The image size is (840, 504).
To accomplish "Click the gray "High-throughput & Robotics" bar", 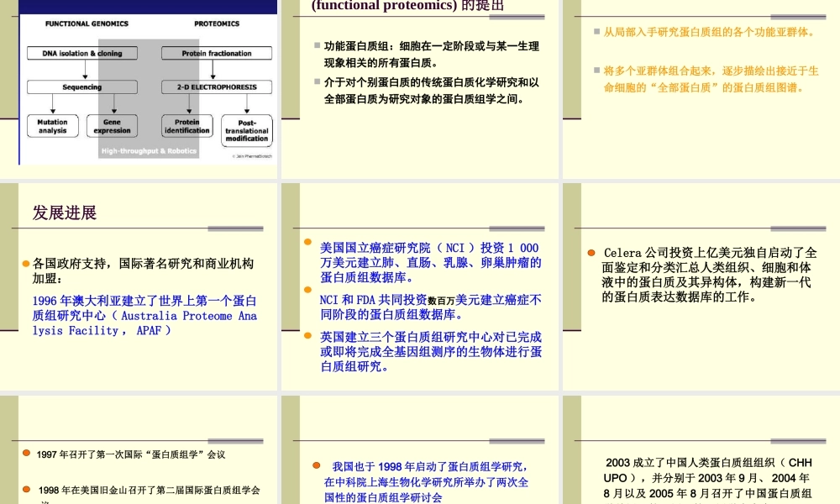I will (149, 151).
